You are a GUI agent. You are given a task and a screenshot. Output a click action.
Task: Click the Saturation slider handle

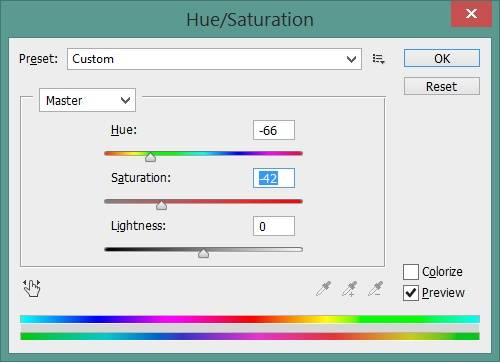coord(162,205)
